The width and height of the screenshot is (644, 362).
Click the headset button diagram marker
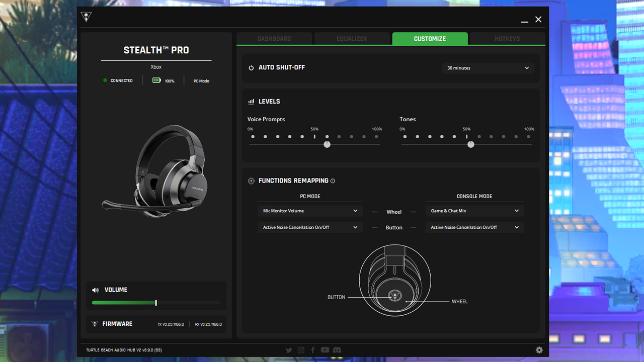coord(394,296)
